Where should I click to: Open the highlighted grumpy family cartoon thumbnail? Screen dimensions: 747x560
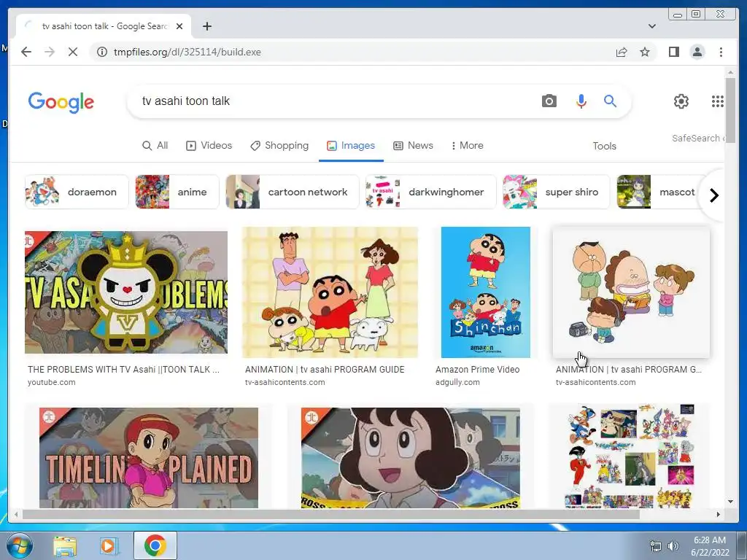[631, 292]
